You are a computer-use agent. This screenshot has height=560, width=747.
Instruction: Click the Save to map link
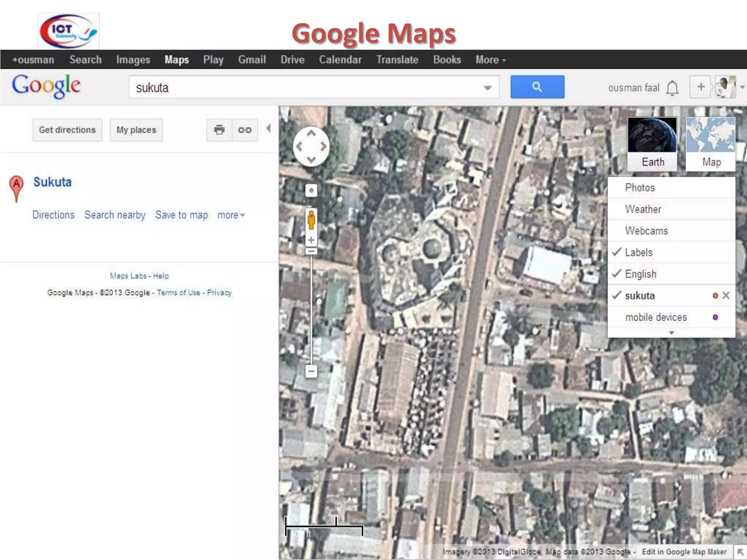(x=182, y=215)
